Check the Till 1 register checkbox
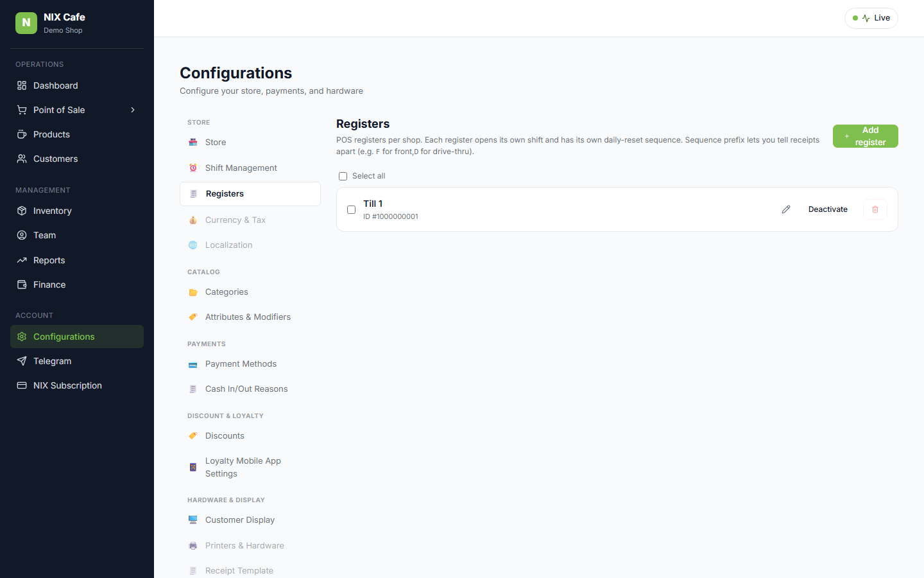The width and height of the screenshot is (924, 578). pos(351,209)
